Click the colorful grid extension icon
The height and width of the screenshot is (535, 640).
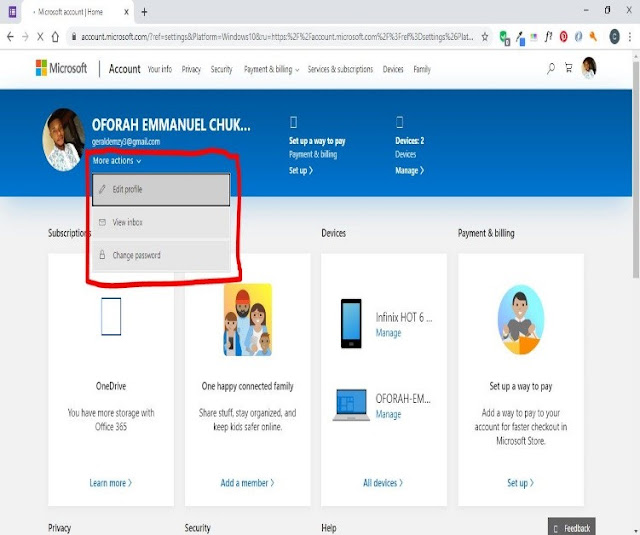[533, 37]
